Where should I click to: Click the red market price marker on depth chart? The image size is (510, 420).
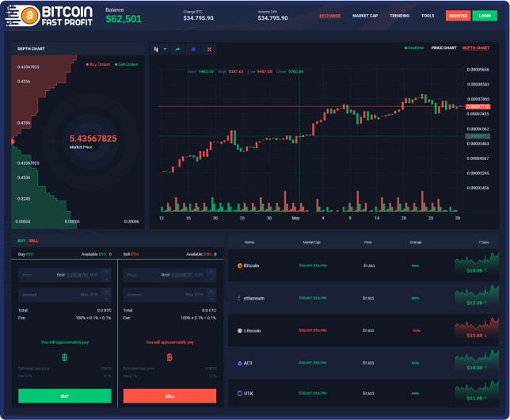[x=13, y=141]
